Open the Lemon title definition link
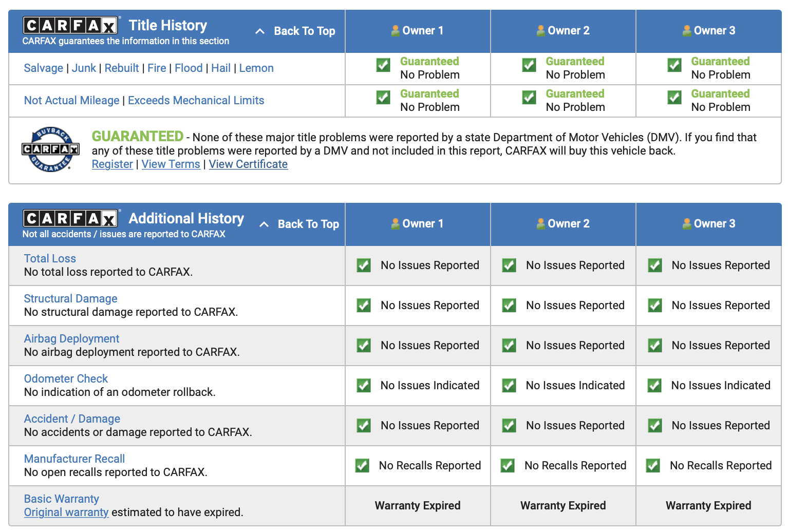The image size is (788, 532). tap(256, 68)
